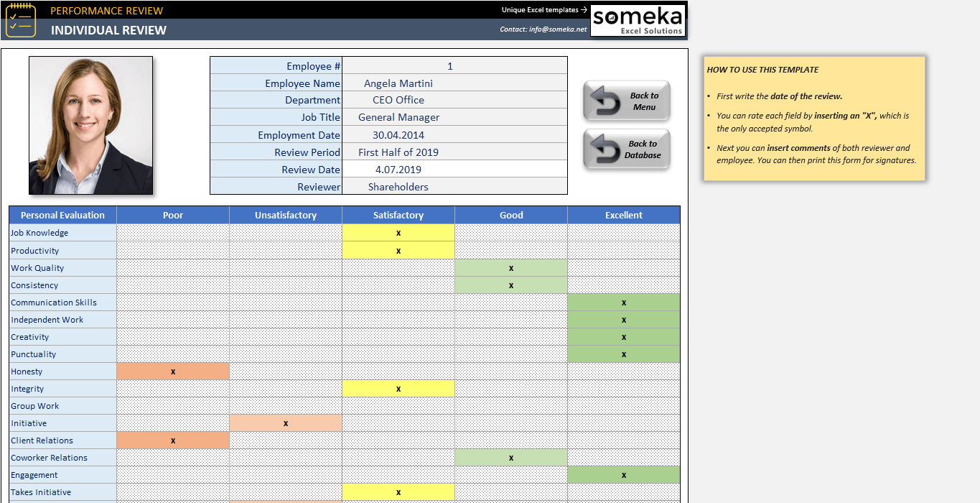Select the Poor column header
980x503 pixels.
point(173,215)
